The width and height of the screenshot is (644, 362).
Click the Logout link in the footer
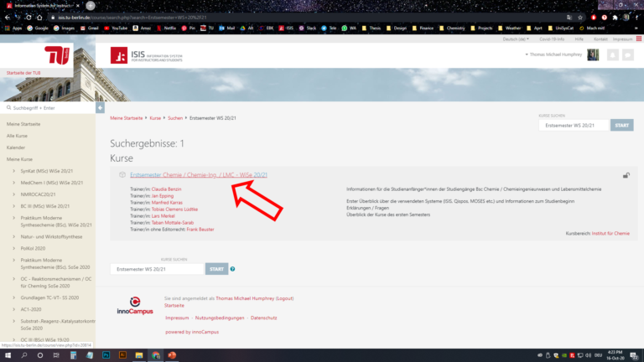pos(284,298)
